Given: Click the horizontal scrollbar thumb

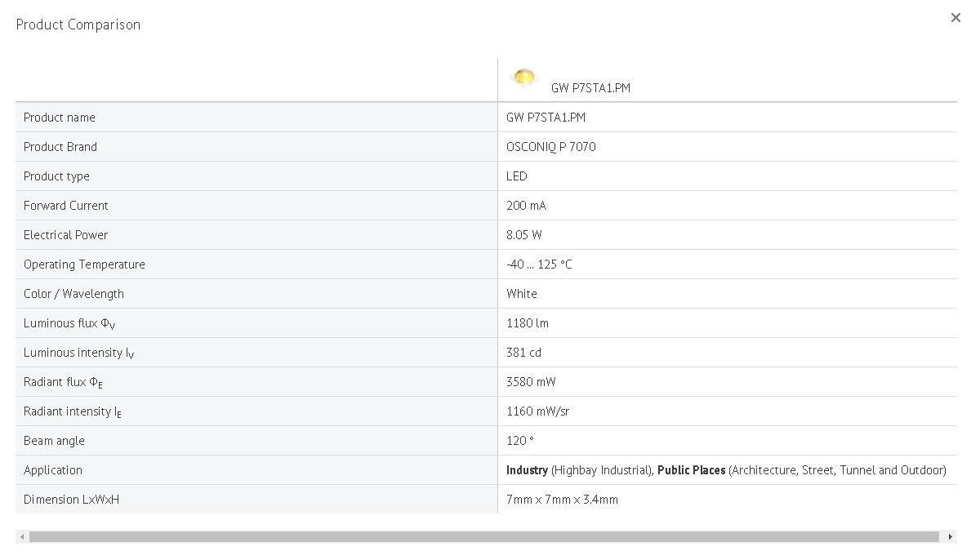Looking at the screenshot, I should point(483,536).
